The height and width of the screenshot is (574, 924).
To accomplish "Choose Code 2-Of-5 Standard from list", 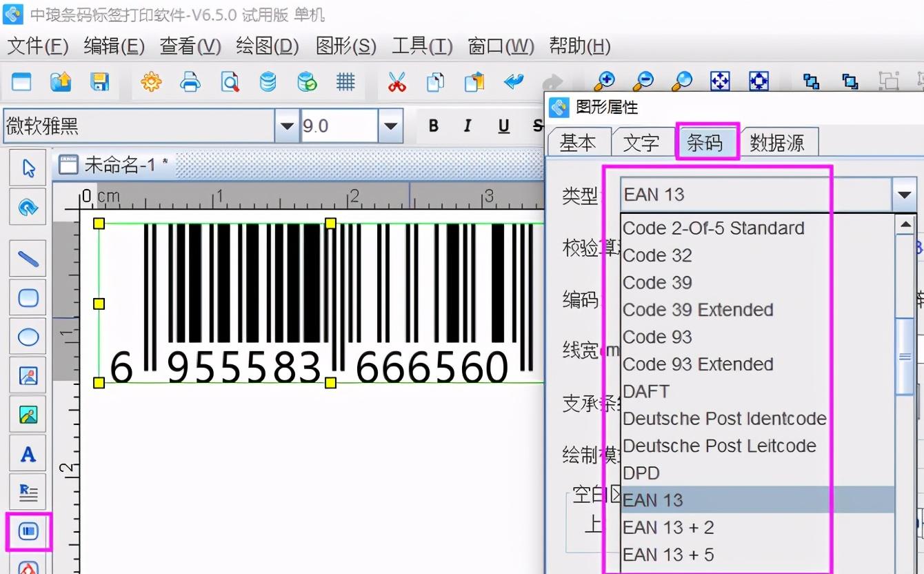I will (x=757, y=228).
